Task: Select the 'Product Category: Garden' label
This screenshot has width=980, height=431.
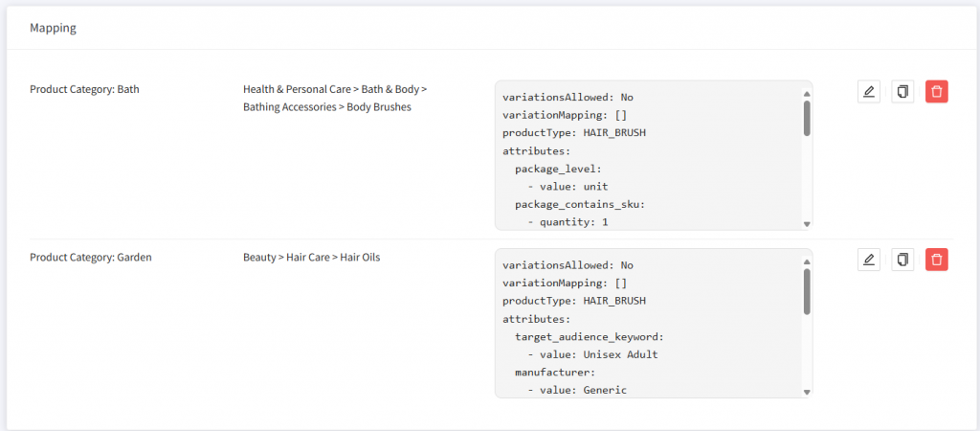Action: pos(91,257)
